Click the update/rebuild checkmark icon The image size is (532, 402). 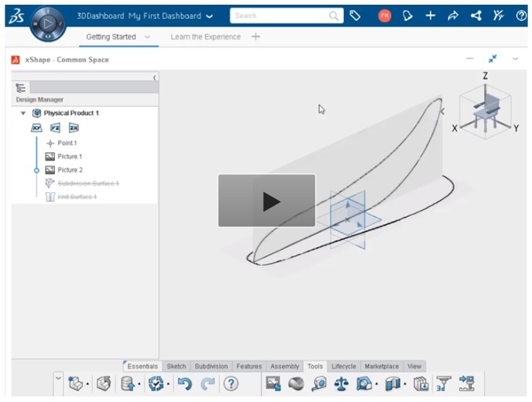(156, 384)
